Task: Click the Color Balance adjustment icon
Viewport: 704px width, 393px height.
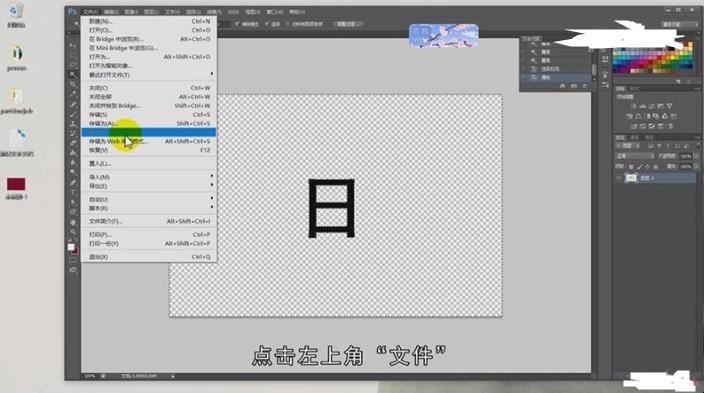Action: (638, 116)
